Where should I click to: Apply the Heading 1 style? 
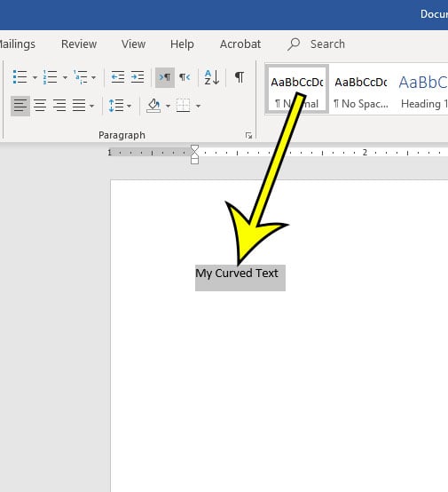[422, 90]
